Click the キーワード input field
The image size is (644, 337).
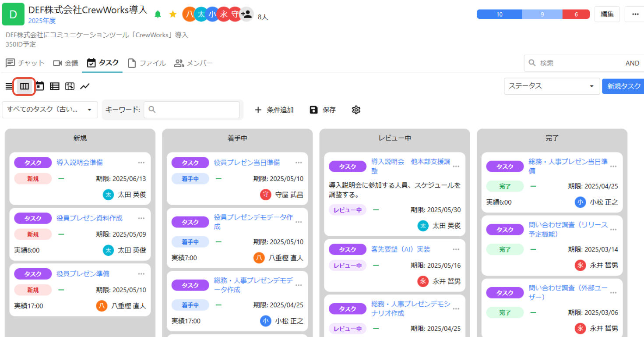pyautogui.click(x=192, y=110)
